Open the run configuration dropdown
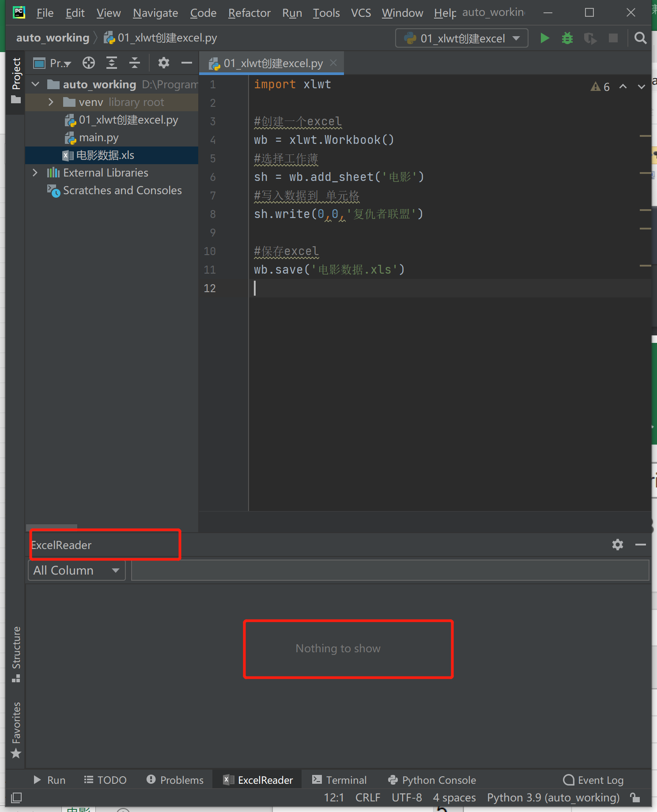The image size is (657, 812). (x=462, y=38)
